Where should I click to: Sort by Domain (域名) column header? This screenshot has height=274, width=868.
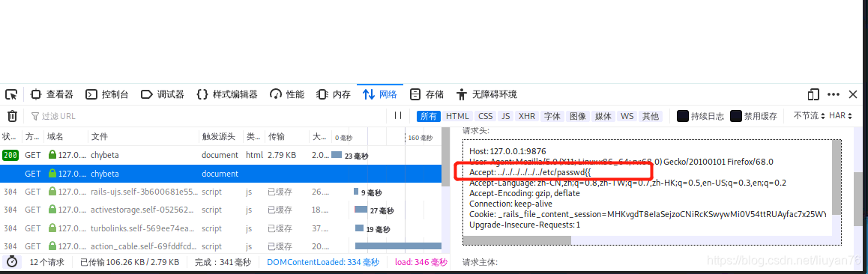66,137
